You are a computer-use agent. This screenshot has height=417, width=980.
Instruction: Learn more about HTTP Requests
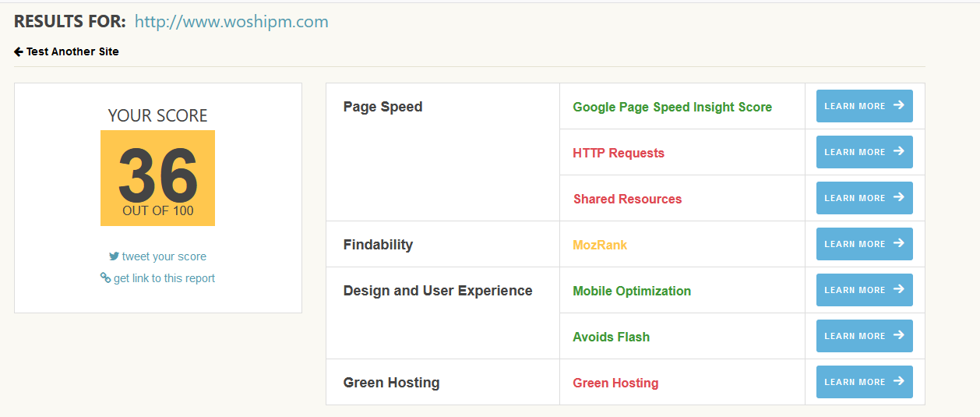click(864, 152)
